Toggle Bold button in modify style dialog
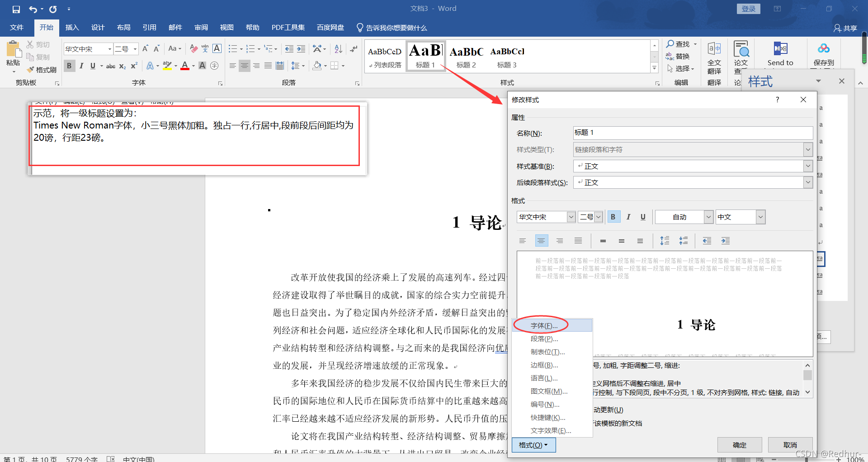The height and width of the screenshot is (462, 868). tap(613, 217)
